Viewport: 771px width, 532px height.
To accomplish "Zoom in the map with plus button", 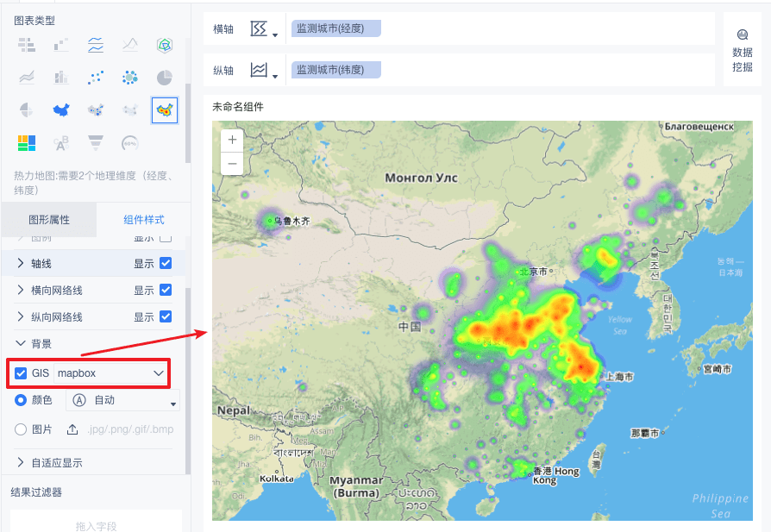I will click(232, 141).
